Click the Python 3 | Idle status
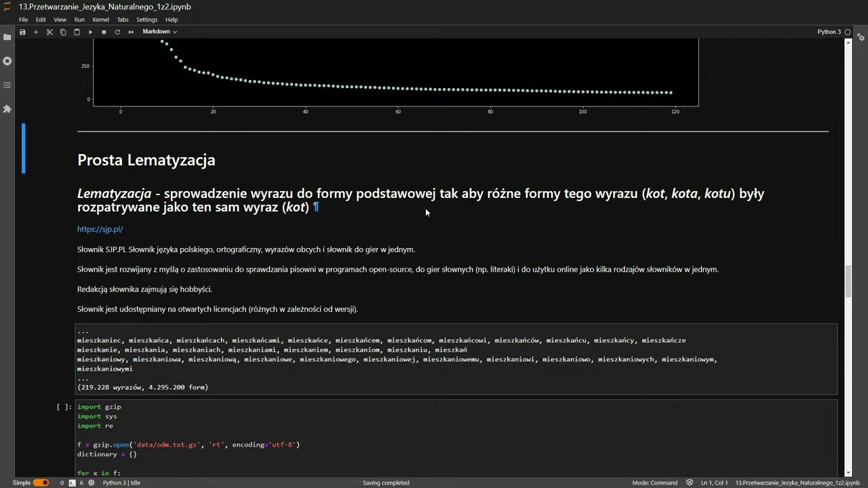 (x=121, y=483)
